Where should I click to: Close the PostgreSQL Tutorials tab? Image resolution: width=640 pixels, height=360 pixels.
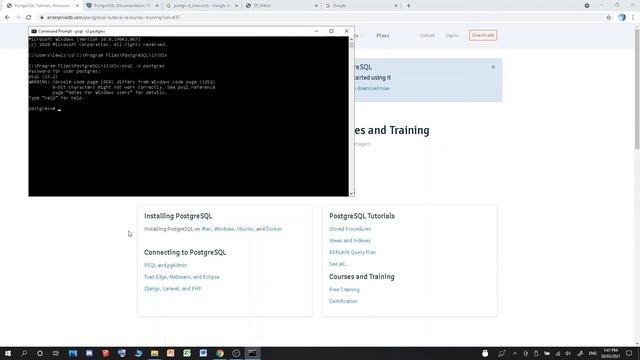tap(77, 6)
